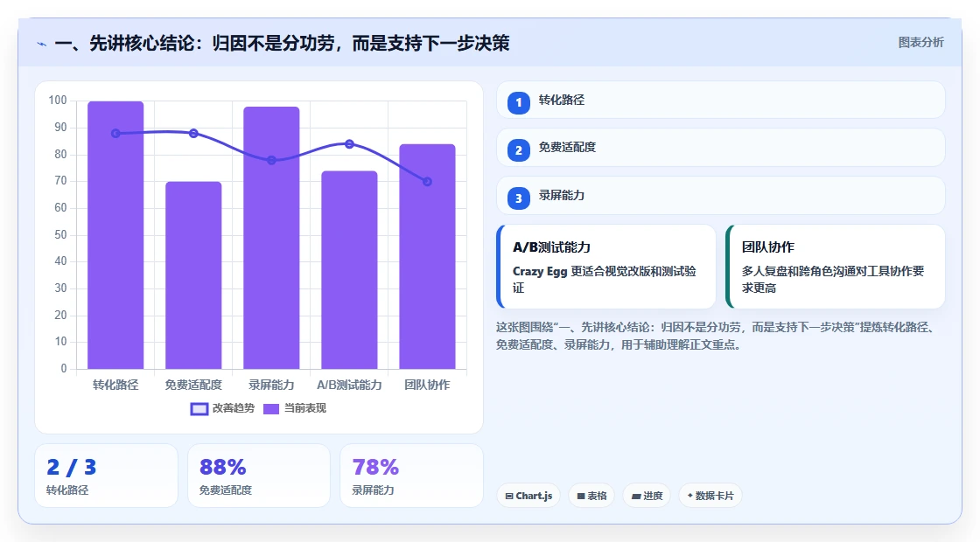Click the 当前表现 purple legend swatch
980x542 pixels.
(271, 409)
